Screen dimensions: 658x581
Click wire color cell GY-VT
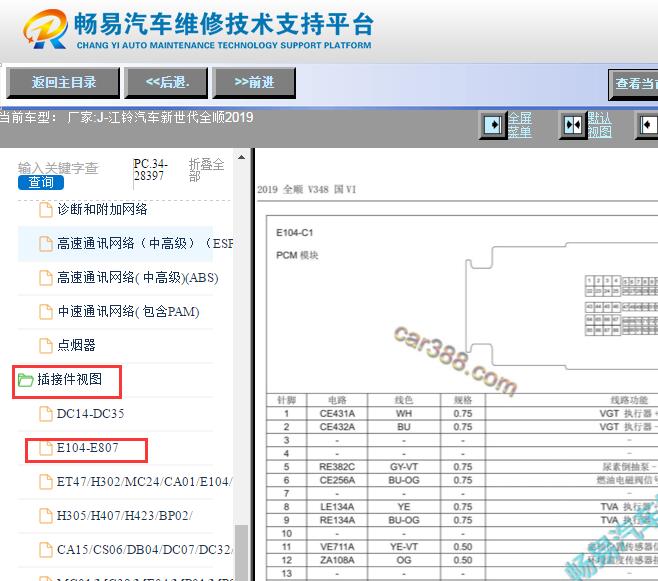tap(404, 467)
